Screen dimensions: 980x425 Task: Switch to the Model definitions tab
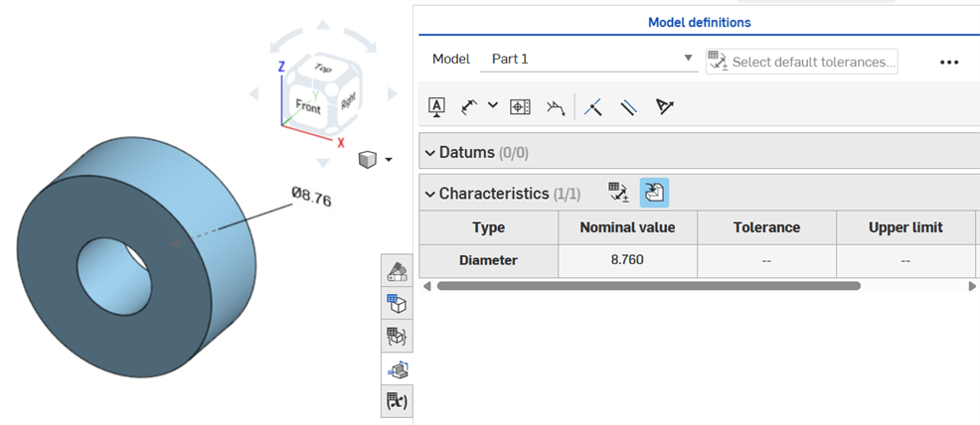click(699, 22)
